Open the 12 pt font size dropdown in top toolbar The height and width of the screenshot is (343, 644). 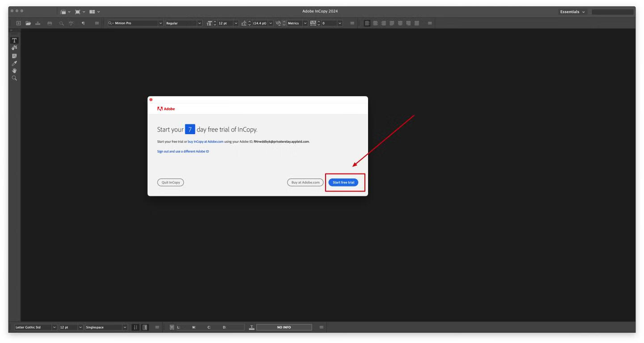click(x=236, y=23)
